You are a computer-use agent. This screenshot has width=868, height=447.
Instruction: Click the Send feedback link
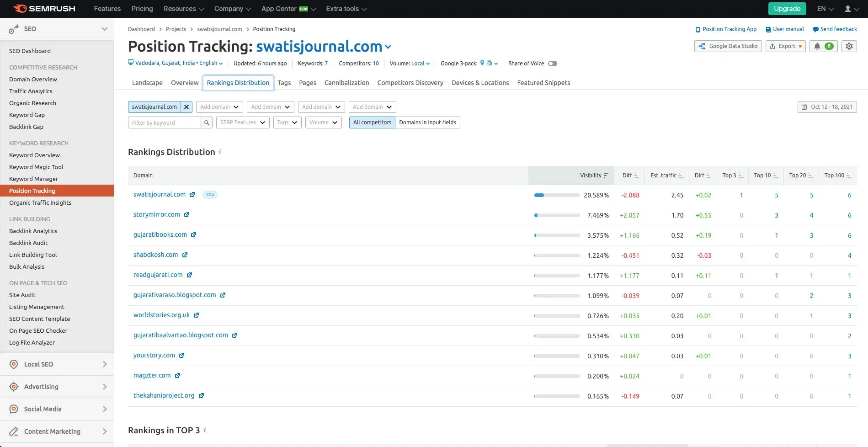[835, 29]
